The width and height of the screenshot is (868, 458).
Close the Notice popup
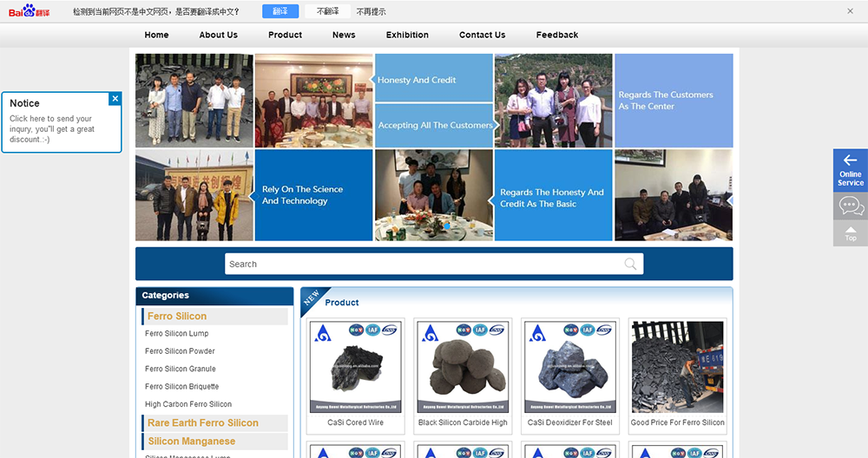point(115,99)
